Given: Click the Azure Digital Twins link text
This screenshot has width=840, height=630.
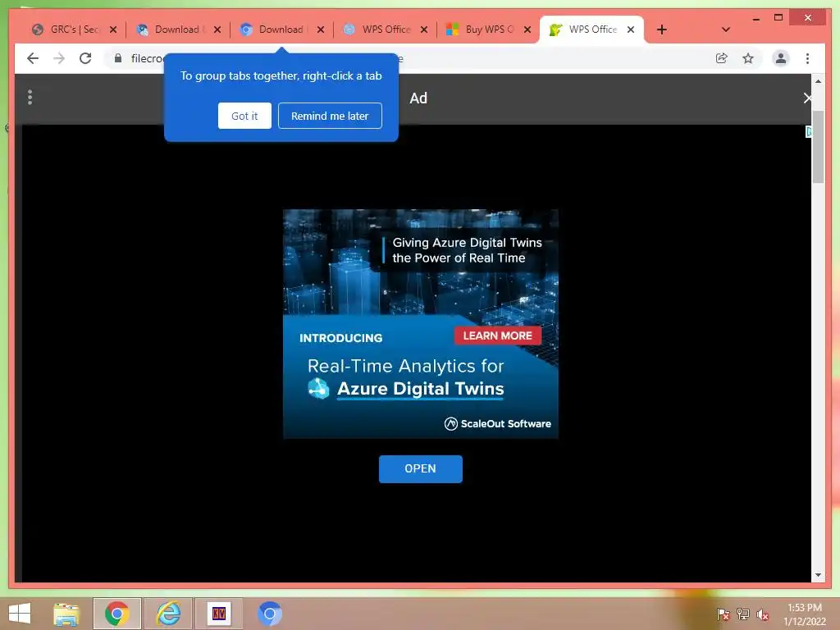Looking at the screenshot, I should (421, 388).
